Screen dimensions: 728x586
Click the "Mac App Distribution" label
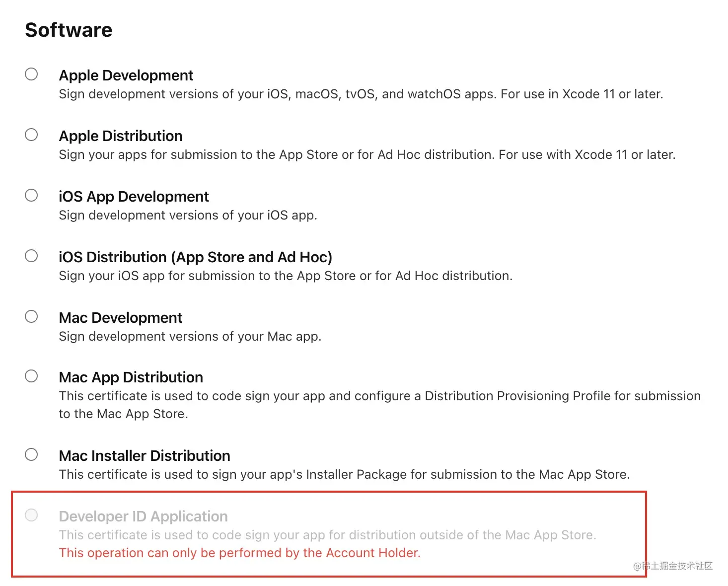[x=131, y=377]
